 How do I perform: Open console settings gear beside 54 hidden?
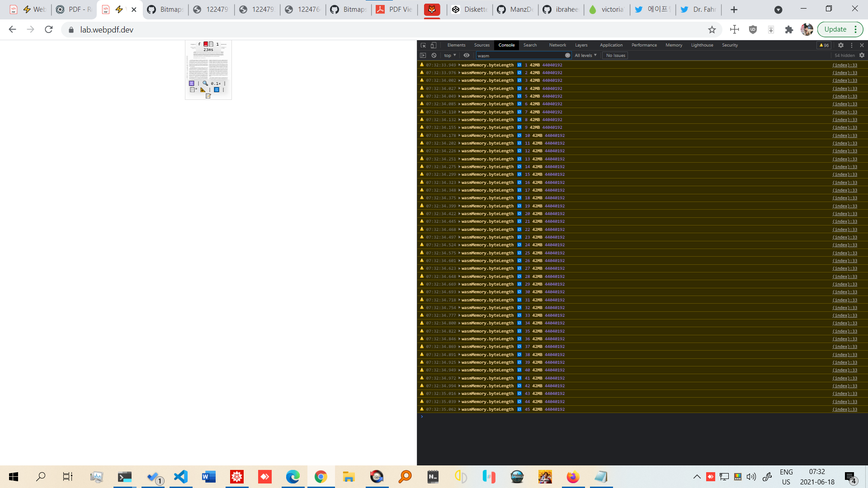[x=862, y=56]
